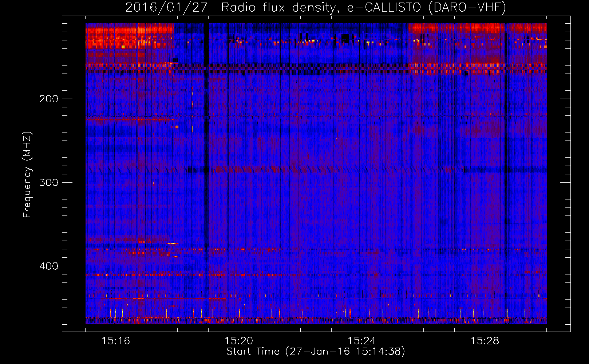Click the 'Frequency (MHZ)' axis label
Image resolution: width=589 pixels, height=364 pixels.
coord(27,175)
